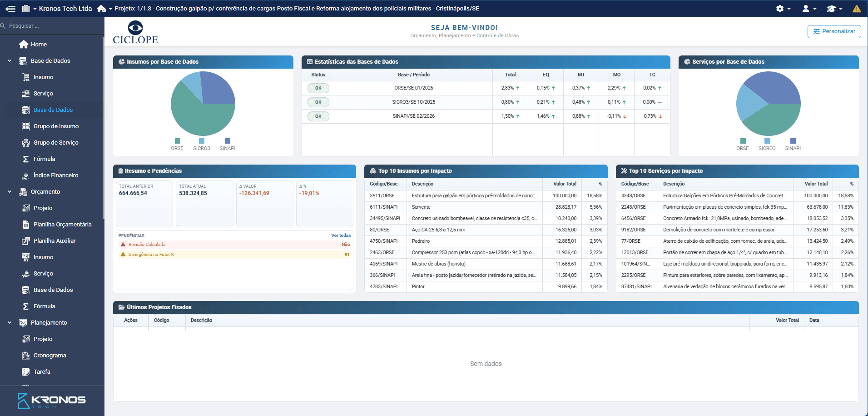This screenshot has height=416, width=868.
Task: Click the Kronos Tech Ltda company name
Action: pos(65,9)
